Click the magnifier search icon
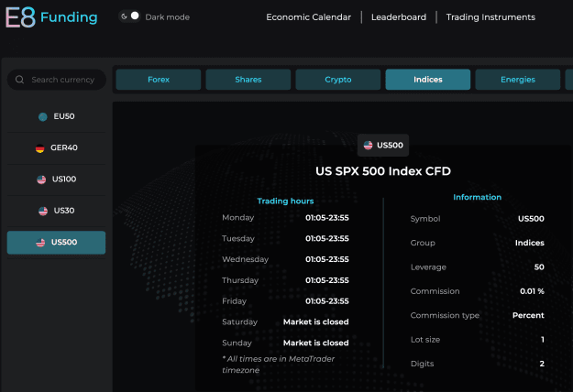 pos(20,80)
